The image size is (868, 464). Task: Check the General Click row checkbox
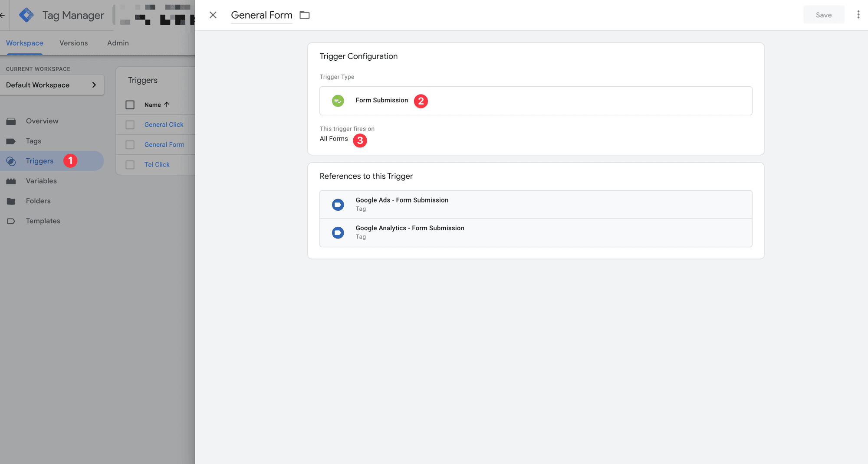tap(130, 125)
